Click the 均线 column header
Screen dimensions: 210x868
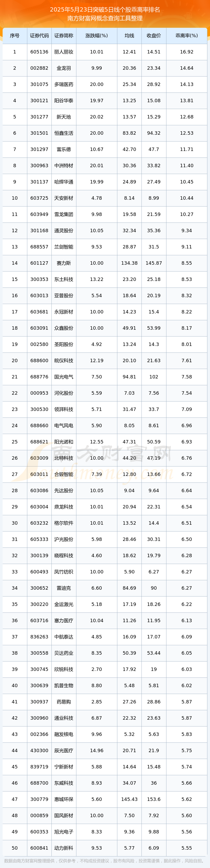click(x=129, y=36)
